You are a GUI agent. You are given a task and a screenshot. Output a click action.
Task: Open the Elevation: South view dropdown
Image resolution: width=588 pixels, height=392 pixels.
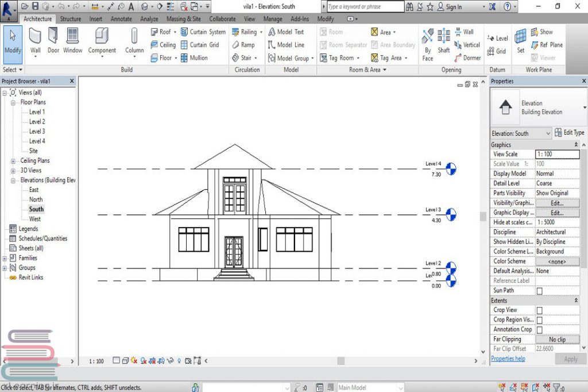pos(548,133)
